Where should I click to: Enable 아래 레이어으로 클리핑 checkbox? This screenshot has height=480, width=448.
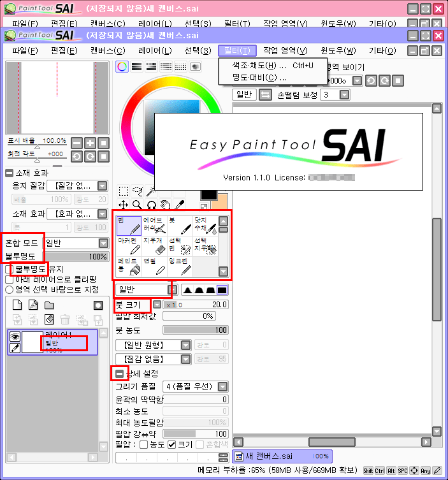point(9,279)
